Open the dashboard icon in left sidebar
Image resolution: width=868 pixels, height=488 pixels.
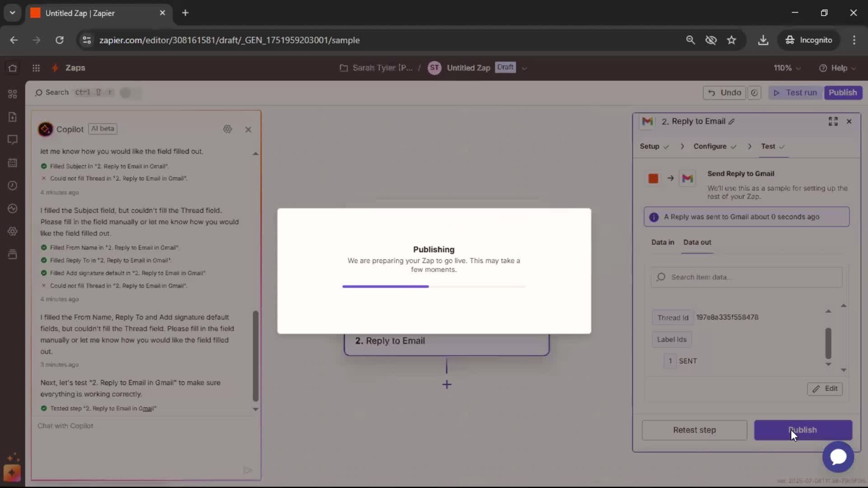pyautogui.click(x=13, y=94)
